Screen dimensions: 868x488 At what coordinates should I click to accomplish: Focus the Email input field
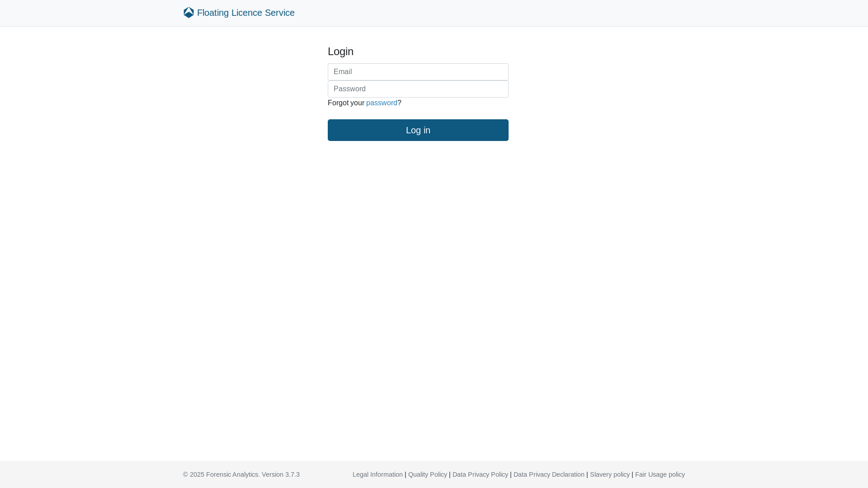point(418,72)
